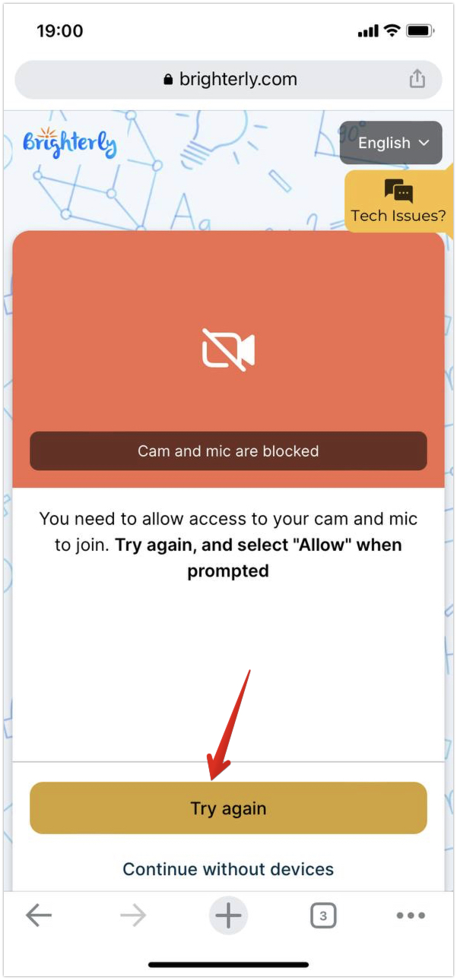The width and height of the screenshot is (457, 980).
Task: Tap the browser forward arrow
Action: [133, 916]
